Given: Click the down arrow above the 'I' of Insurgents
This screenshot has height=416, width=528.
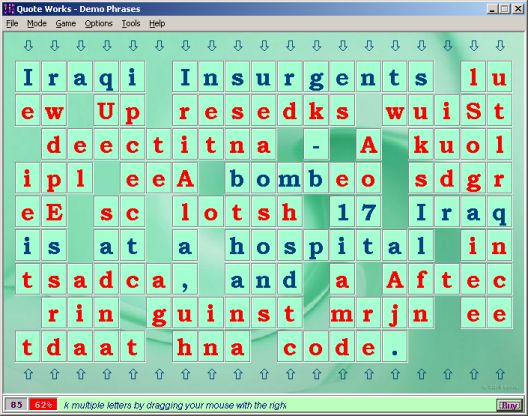Looking at the screenshot, I should (186, 45).
